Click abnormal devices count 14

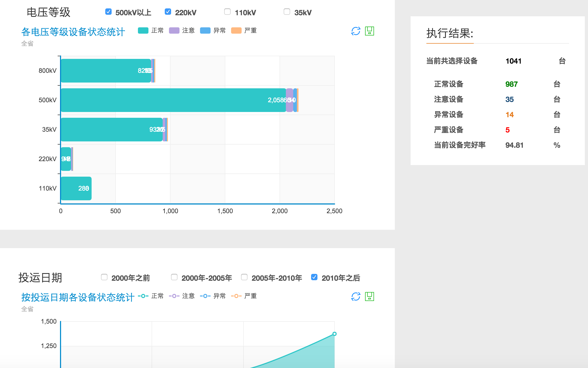coord(510,115)
